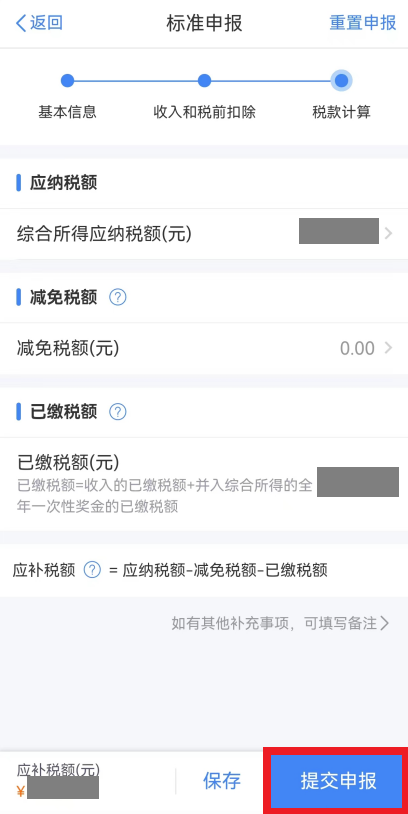
Task: Click 提交申报 button
Action: (x=336, y=780)
